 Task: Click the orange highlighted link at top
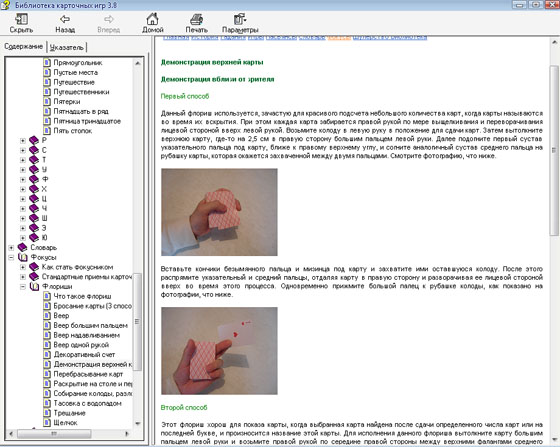click(339, 37)
